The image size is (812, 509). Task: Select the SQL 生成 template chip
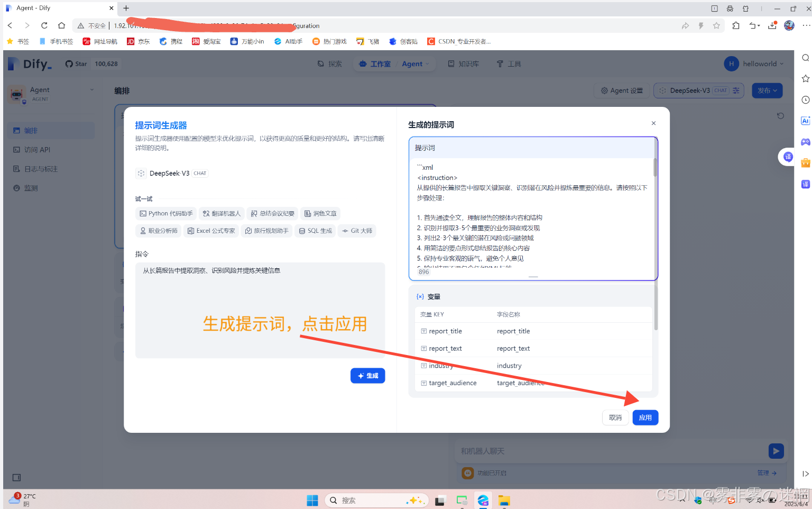[315, 231]
